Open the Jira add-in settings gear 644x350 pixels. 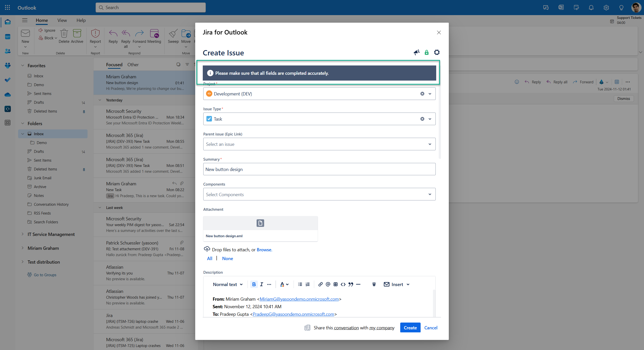[x=437, y=52]
